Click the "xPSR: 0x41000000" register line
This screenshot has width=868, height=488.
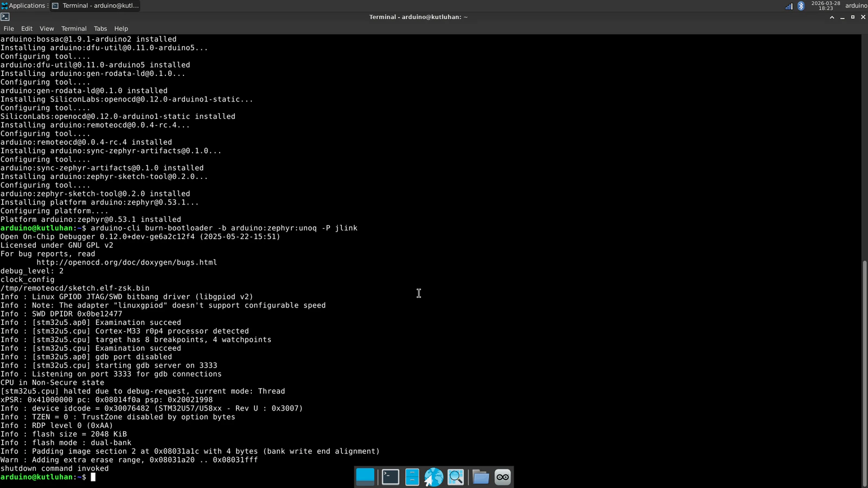106,400
